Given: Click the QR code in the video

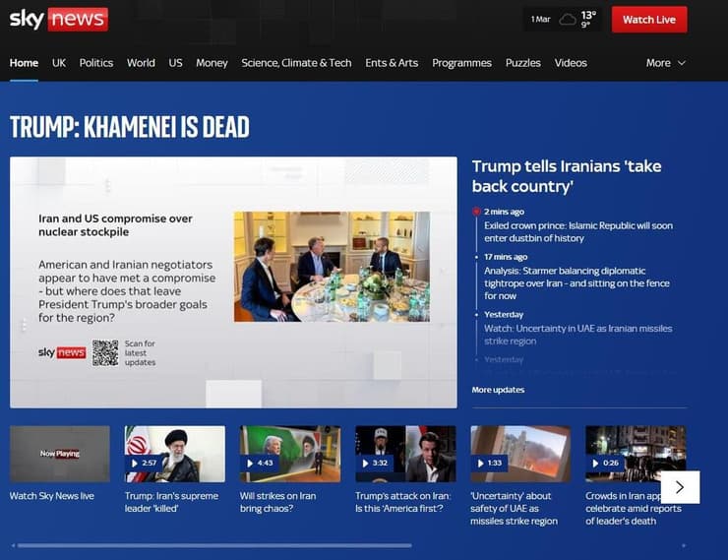Looking at the screenshot, I should coord(105,352).
